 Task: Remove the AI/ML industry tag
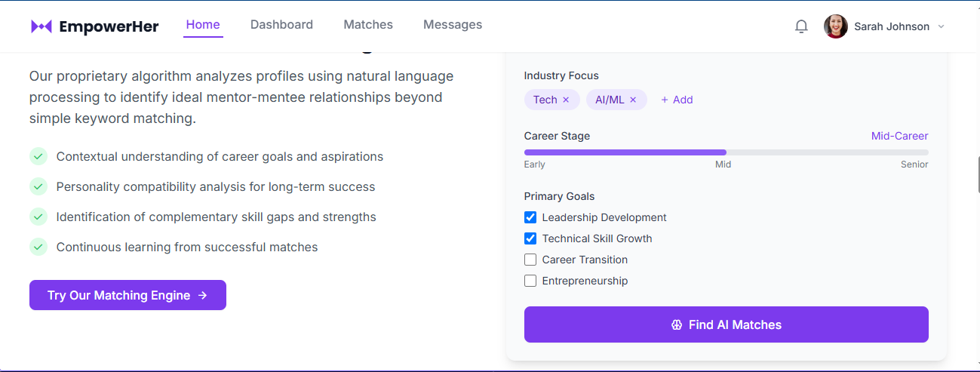[633, 100]
